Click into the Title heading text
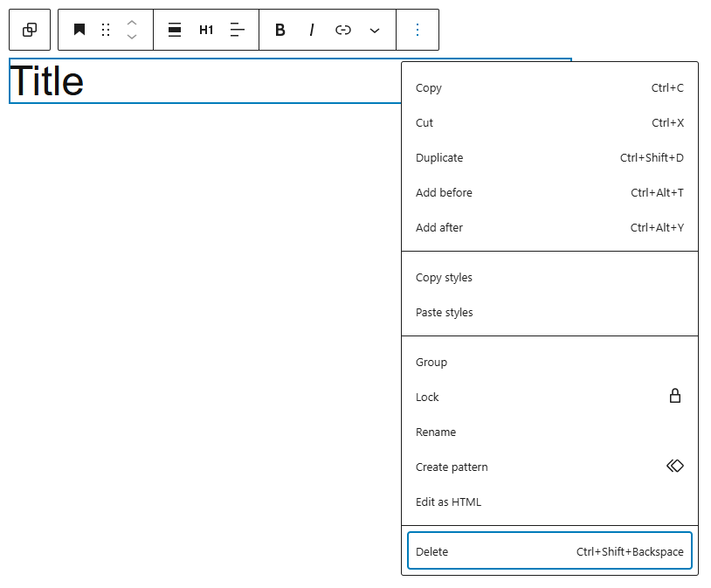The width and height of the screenshot is (711, 588). pyautogui.click(x=46, y=80)
